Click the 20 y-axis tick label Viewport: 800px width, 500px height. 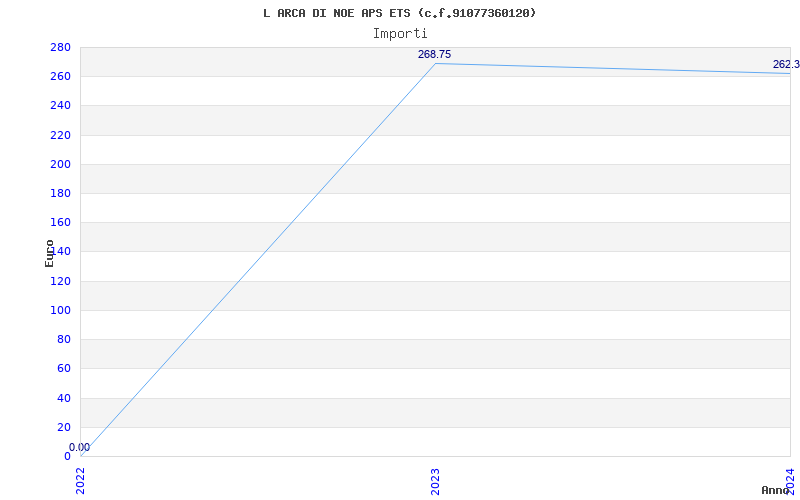coord(64,427)
